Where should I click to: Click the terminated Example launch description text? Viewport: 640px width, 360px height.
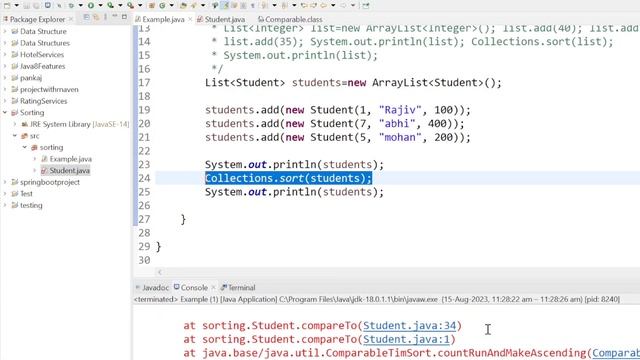pyautogui.click(x=376, y=299)
